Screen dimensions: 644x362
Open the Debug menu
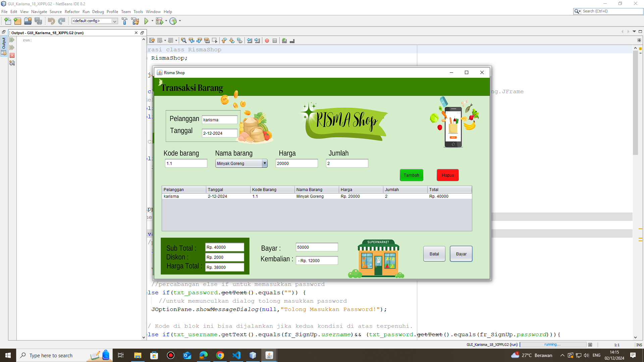(x=98, y=12)
